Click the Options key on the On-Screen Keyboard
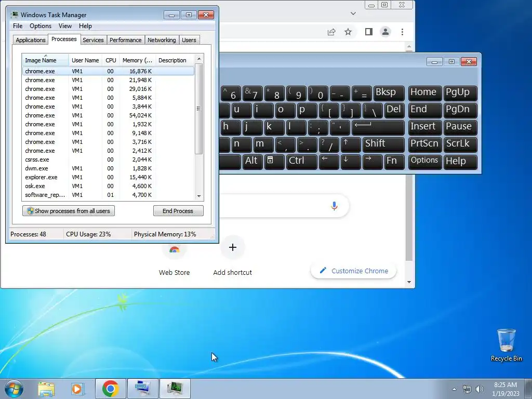This screenshot has height=399, width=532. point(425,162)
